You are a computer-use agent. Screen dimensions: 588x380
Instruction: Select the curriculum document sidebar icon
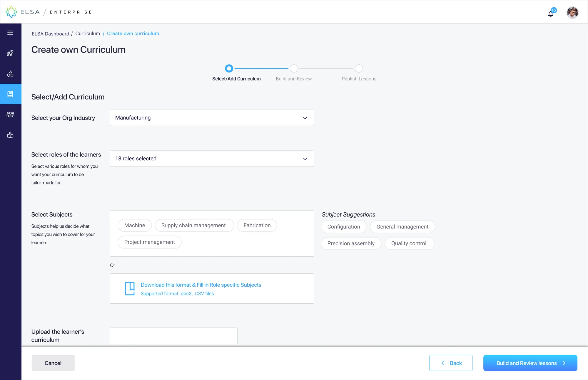pyautogui.click(x=10, y=94)
